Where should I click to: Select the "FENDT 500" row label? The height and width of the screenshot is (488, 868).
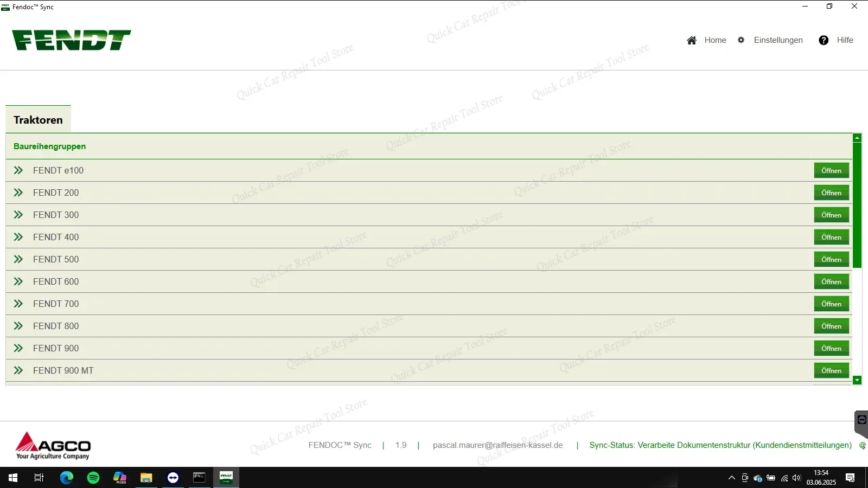56,259
